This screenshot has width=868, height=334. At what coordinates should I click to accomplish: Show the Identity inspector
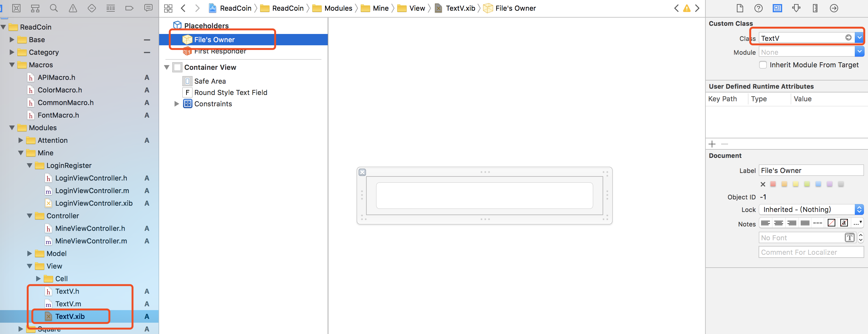777,8
